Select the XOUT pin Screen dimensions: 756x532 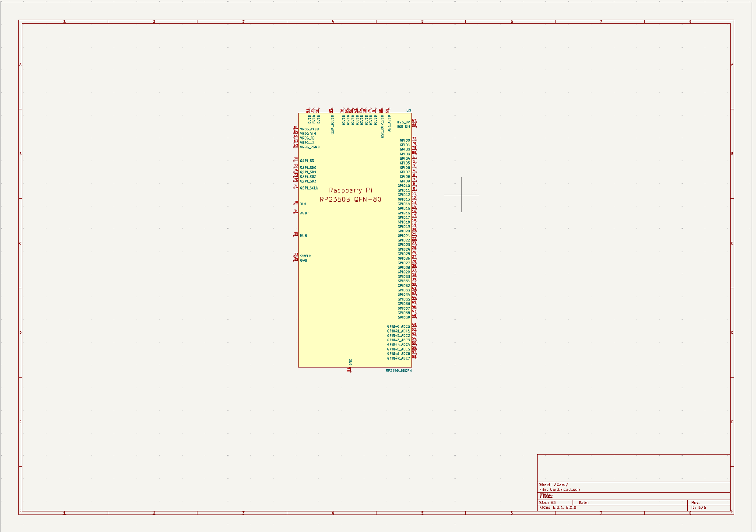[304, 213]
